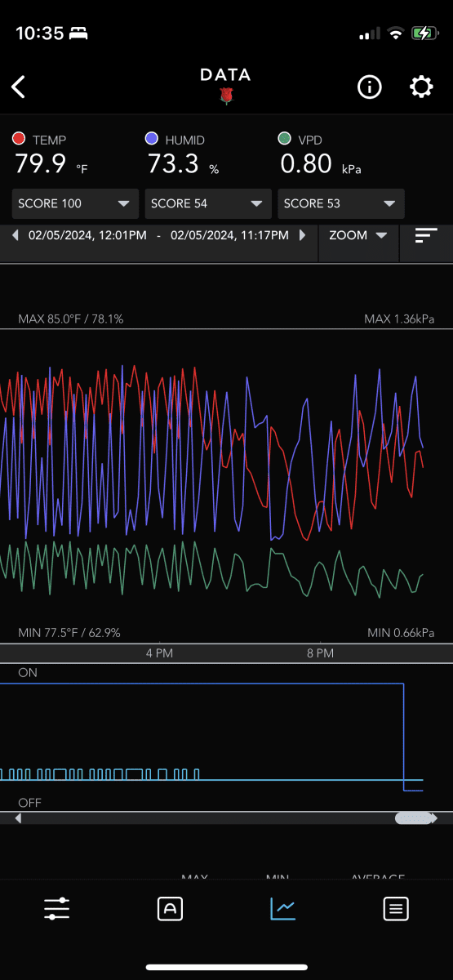The image size is (453, 980).
Task: Tap the sleep focus bed icon
Action: 79,33
